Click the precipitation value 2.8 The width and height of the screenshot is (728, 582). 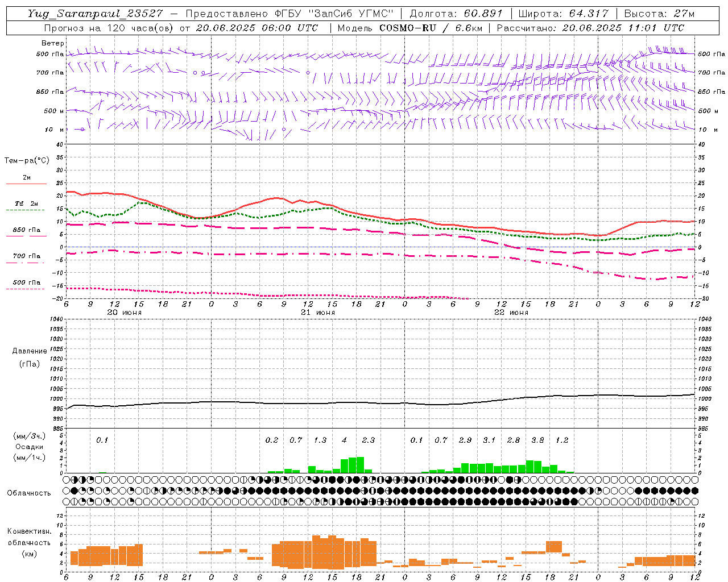(514, 440)
